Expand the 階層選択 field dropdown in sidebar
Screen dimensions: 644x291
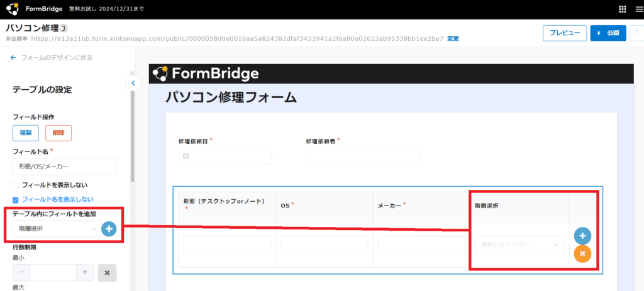[x=55, y=229]
